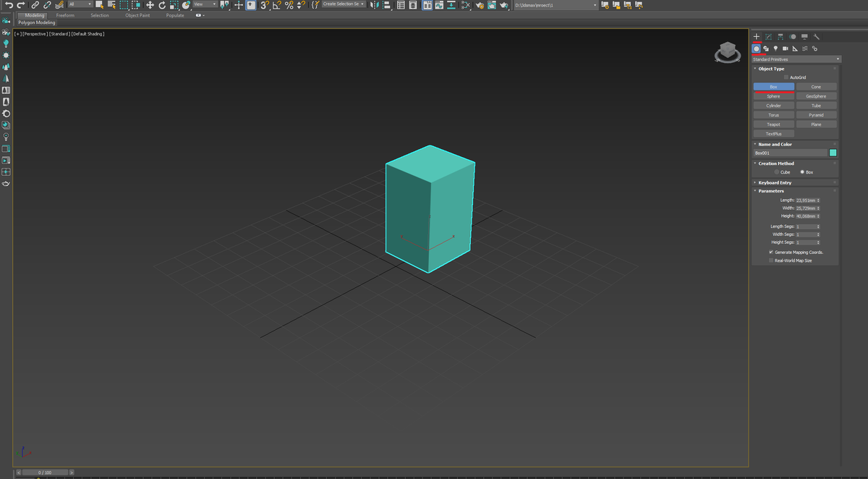Open the Render Setup teapot icon
Viewport: 868px width, 479px height.
point(480,4)
